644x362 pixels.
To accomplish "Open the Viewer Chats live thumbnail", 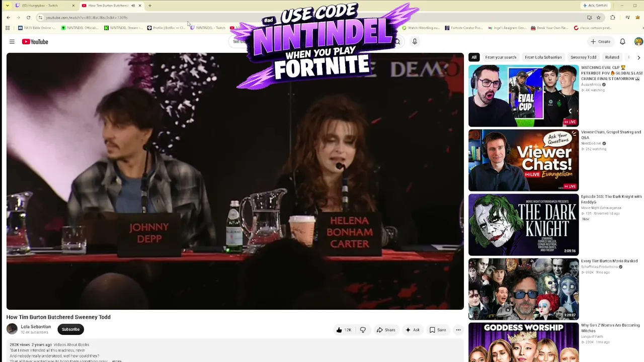I will [523, 160].
